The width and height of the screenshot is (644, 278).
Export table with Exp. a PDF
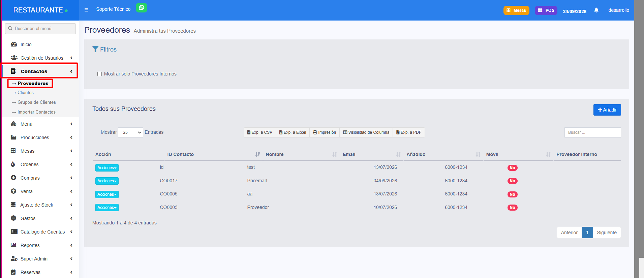(x=409, y=132)
